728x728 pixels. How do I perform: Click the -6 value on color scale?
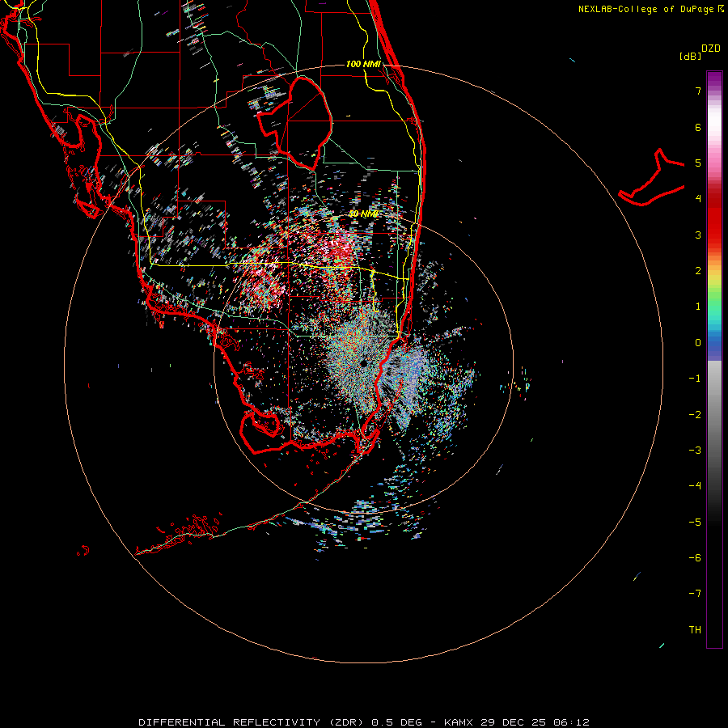[x=695, y=558]
